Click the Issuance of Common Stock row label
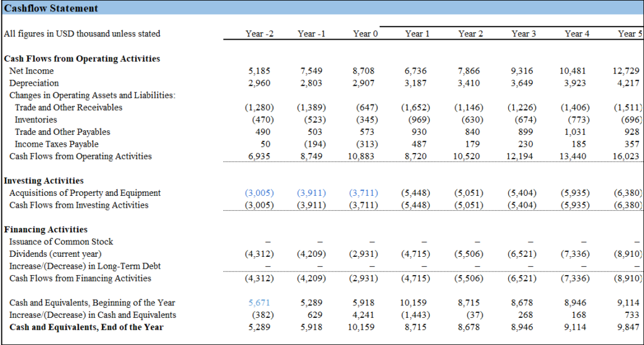Viewport: 644px width, 345px height. coord(61,242)
